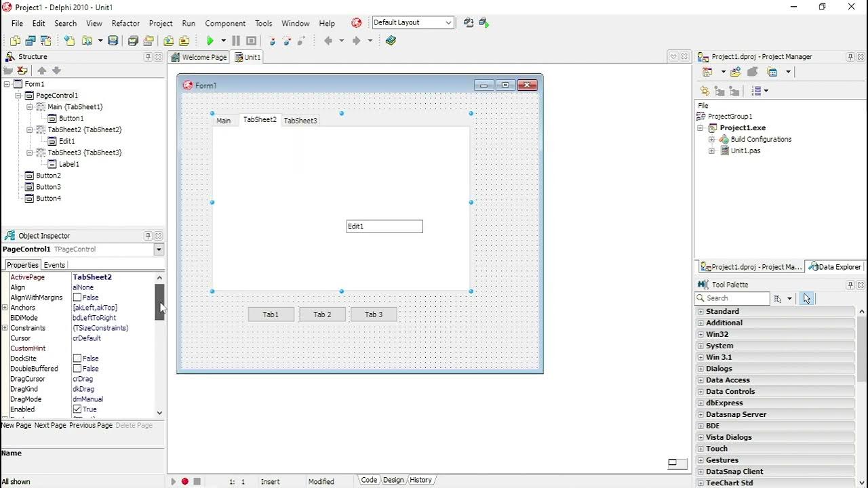Select TabSheet3 tab on the form
This screenshot has width=868, height=488.
(x=300, y=121)
